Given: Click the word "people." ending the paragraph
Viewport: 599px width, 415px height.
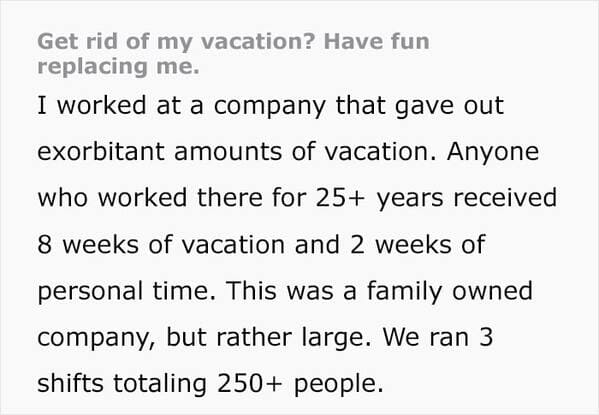Looking at the screenshot, I should (x=338, y=384).
